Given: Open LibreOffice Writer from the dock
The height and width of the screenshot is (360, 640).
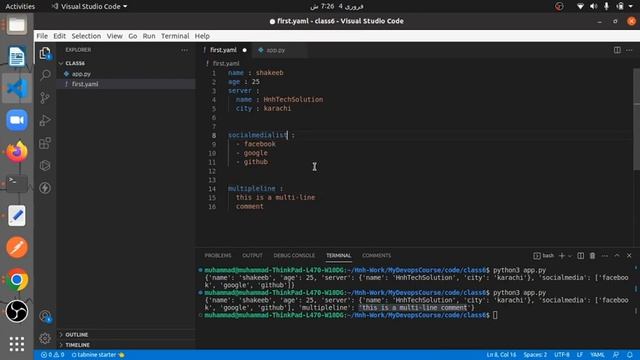Looking at the screenshot, I should pyautogui.click(x=17, y=56).
